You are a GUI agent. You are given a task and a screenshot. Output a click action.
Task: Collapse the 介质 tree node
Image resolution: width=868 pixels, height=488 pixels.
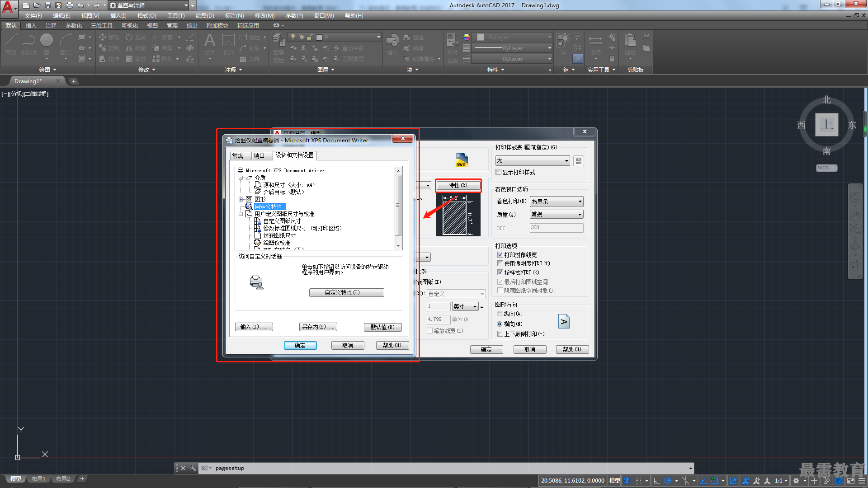(241, 178)
